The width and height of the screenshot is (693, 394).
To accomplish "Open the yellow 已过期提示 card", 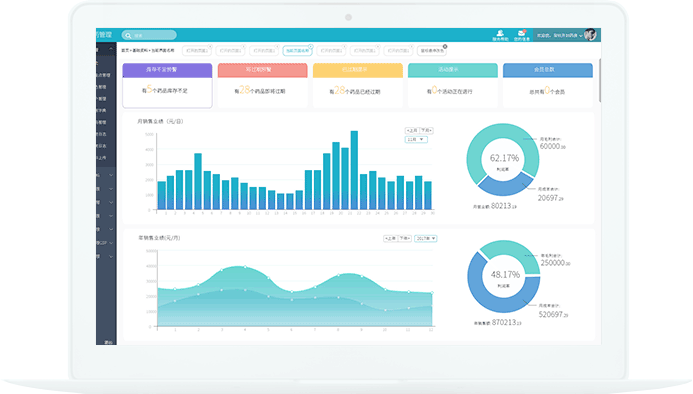I will (x=358, y=85).
